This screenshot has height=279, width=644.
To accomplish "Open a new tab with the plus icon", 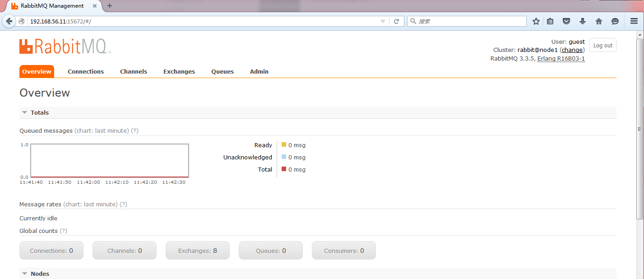I will (110, 6).
